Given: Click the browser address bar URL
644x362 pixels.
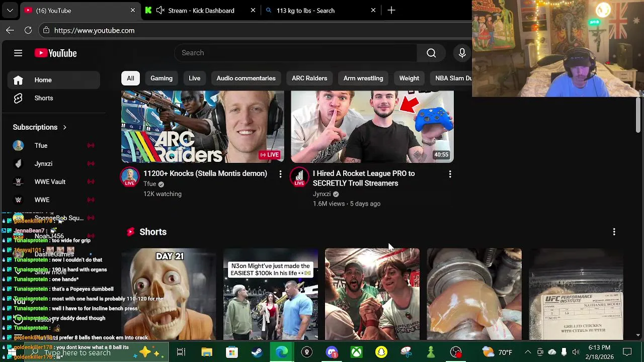Looking at the screenshot, I should (94, 31).
